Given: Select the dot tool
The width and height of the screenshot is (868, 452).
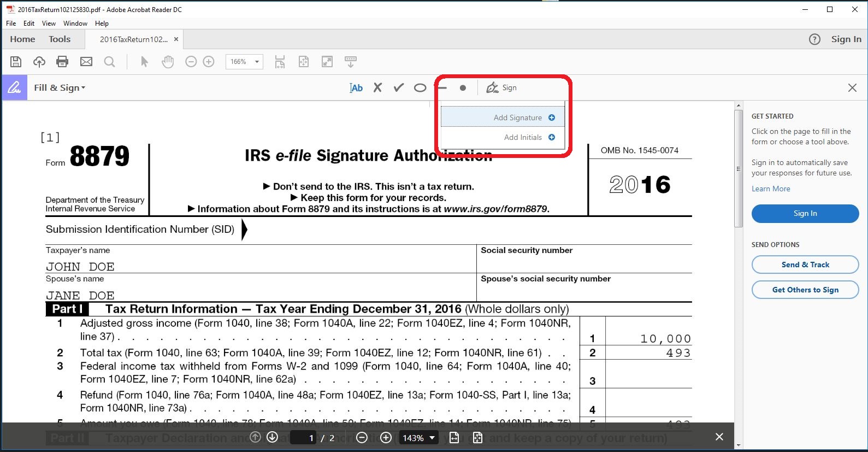Looking at the screenshot, I should [x=463, y=87].
